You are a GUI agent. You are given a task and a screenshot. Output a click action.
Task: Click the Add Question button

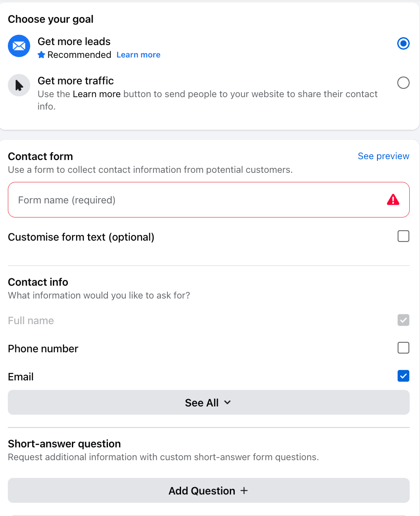click(x=208, y=490)
